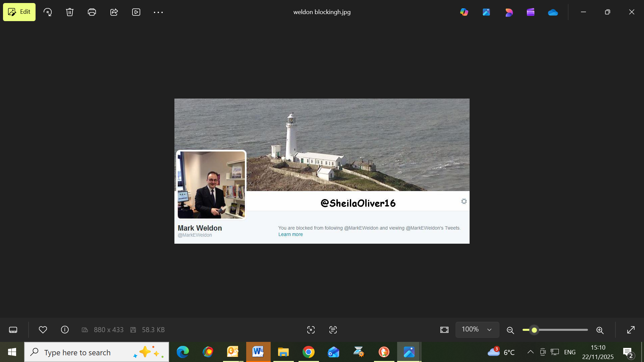This screenshot has width=644, height=362.
Task: Rotate the image with the rotate icon
Action: coord(48,12)
